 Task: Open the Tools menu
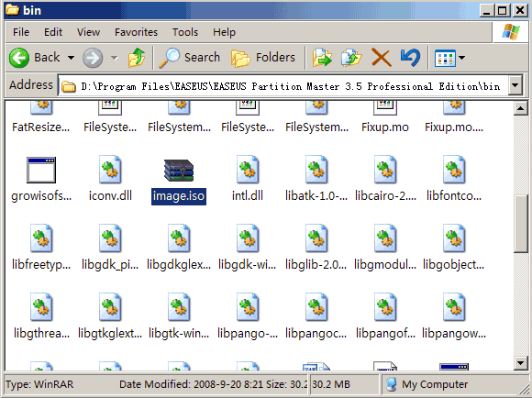click(x=185, y=32)
